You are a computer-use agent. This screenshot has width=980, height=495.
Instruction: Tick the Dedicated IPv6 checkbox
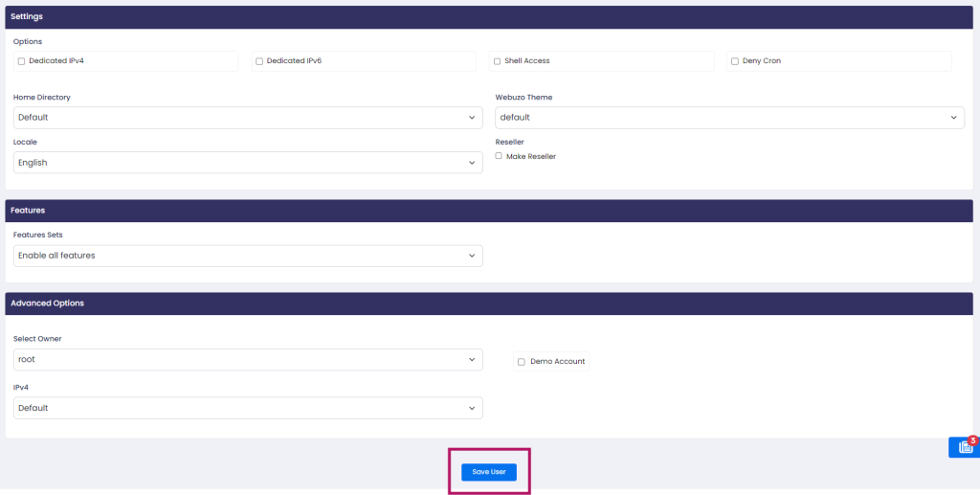coord(259,61)
